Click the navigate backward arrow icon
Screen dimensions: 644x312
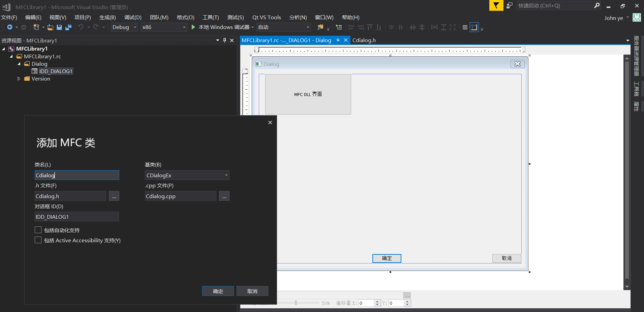(x=10, y=27)
